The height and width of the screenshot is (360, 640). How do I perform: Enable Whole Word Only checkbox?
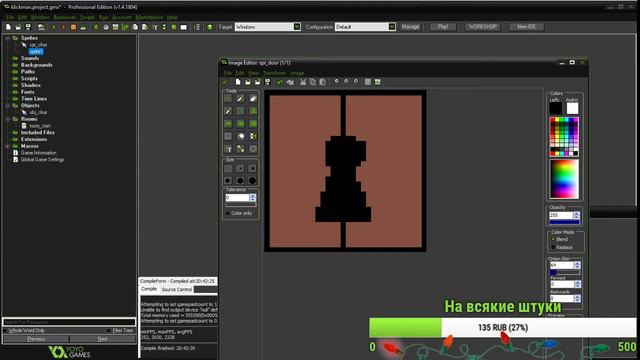click(x=5, y=330)
